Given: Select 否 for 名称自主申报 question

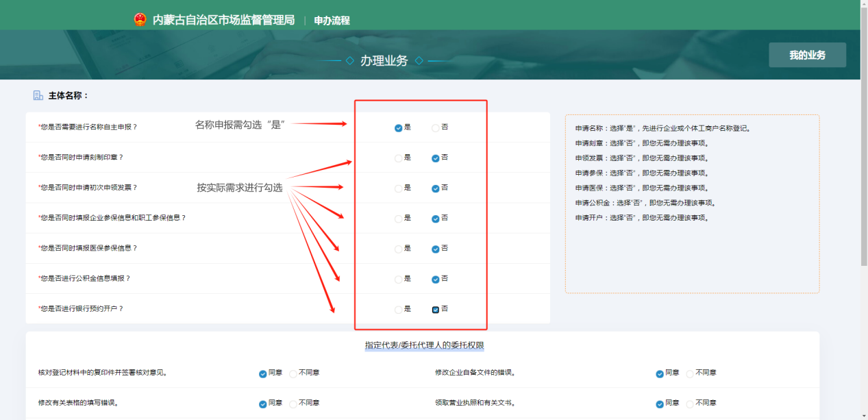Looking at the screenshot, I should pyautogui.click(x=436, y=128).
